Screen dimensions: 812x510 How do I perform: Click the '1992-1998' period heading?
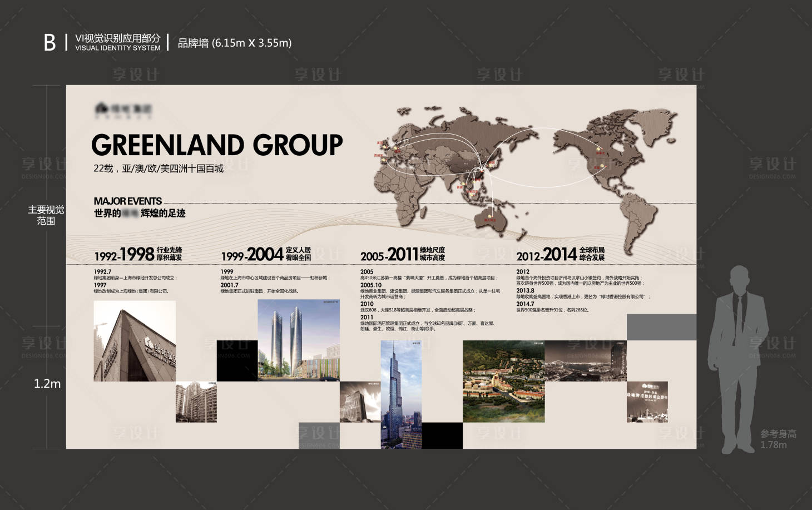point(123,254)
